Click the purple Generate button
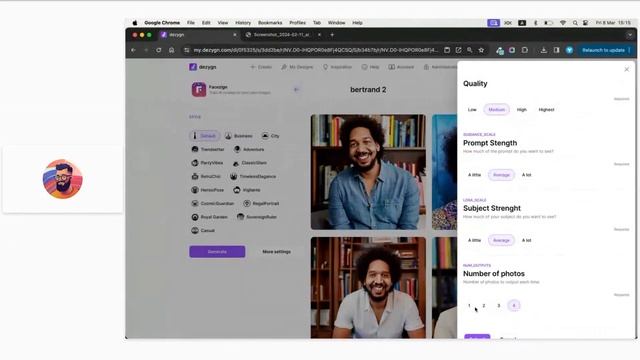The image size is (640, 360). click(x=217, y=252)
